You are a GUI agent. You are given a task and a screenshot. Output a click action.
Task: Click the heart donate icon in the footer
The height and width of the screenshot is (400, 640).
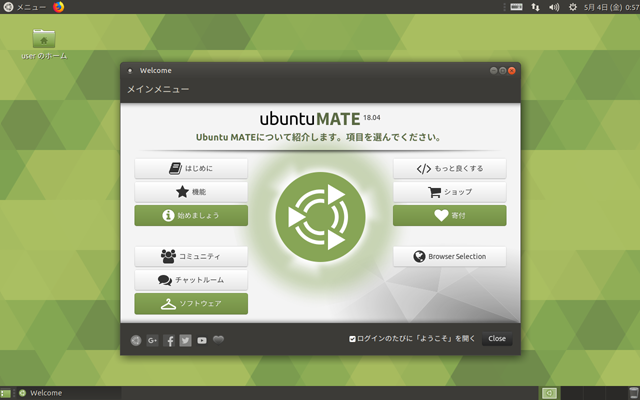click(x=219, y=339)
